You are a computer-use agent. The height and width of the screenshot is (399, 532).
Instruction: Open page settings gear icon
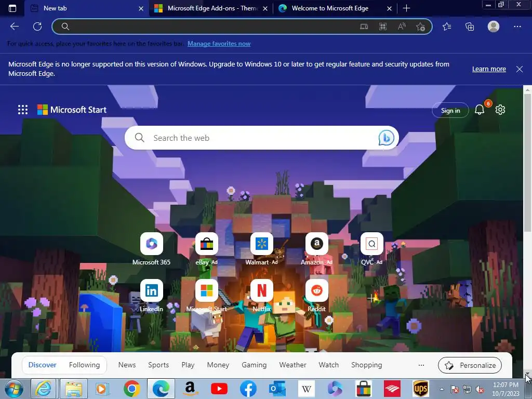pos(500,110)
